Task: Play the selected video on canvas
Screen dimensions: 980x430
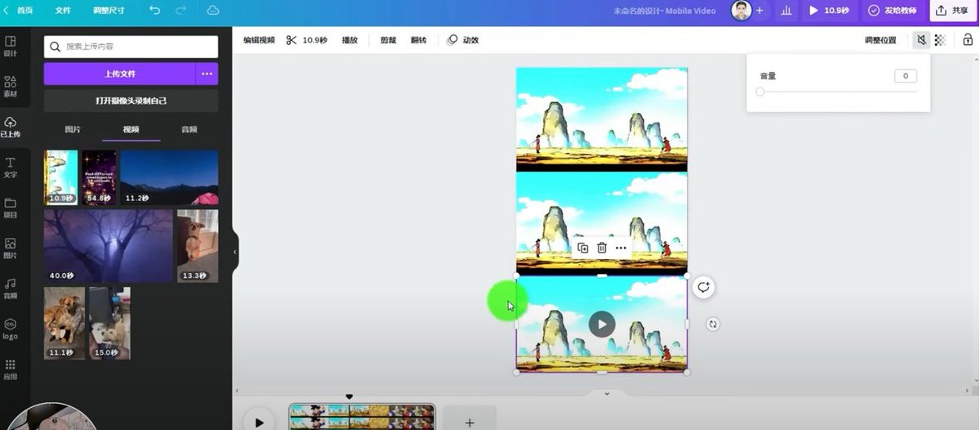Action: pos(602,325)
